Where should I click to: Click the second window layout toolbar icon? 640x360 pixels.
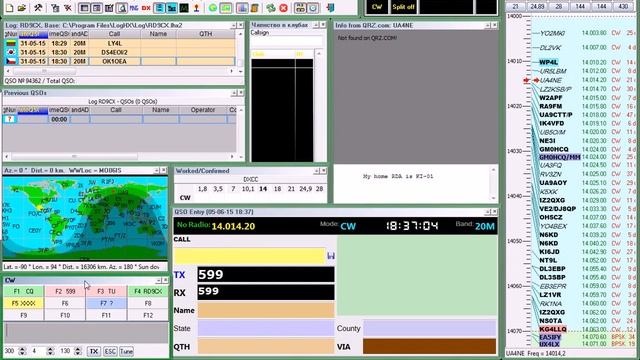coord(96,8)
